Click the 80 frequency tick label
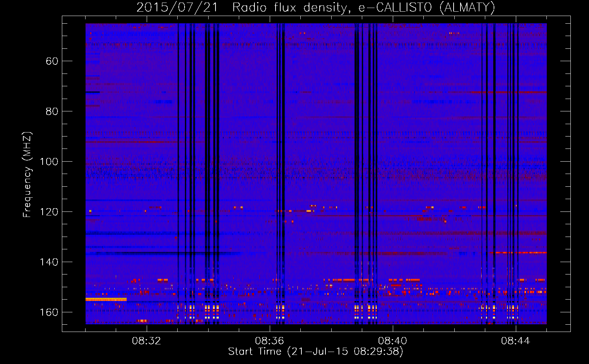The image size is (589, 364). pos(52,111)
